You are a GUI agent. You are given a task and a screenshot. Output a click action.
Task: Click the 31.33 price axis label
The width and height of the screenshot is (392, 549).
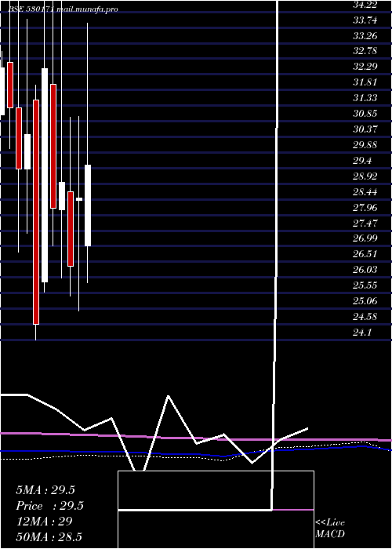point(365,98)
